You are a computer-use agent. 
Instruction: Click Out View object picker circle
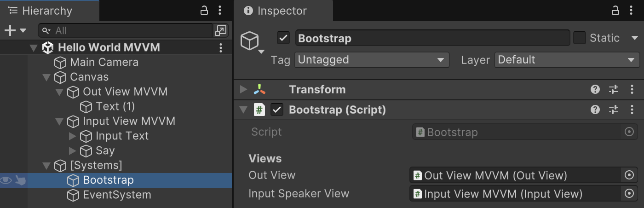coord(629,175)
